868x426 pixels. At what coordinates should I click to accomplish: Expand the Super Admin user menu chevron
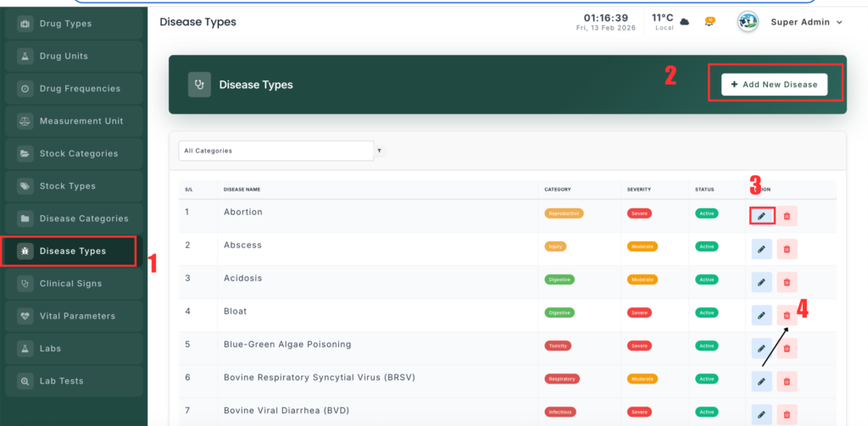[839, 23]
